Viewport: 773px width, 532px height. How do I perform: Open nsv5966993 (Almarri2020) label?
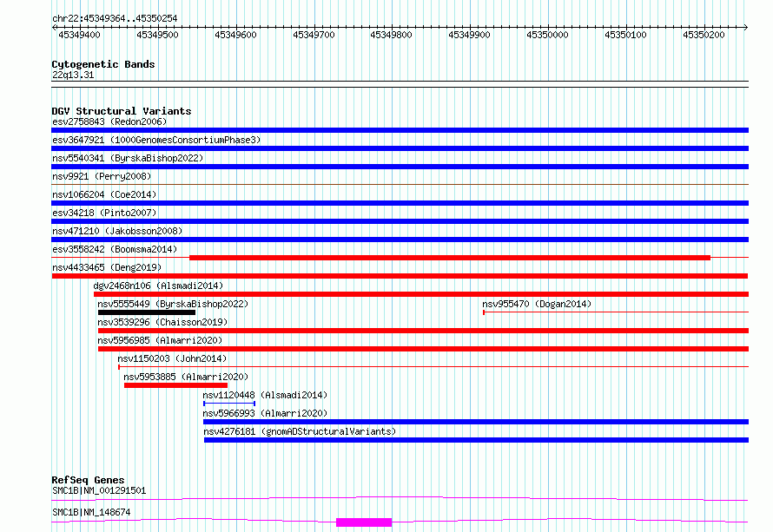[265, 413]
